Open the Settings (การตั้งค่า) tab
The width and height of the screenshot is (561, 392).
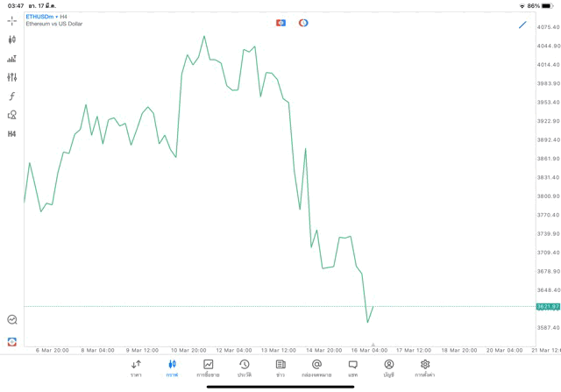(425, 368)
